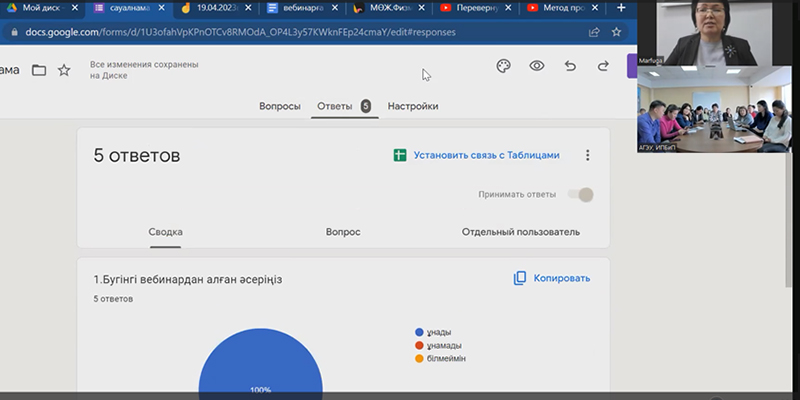Click the green Sheets icon
800x400 pixels.
(399, 155)
